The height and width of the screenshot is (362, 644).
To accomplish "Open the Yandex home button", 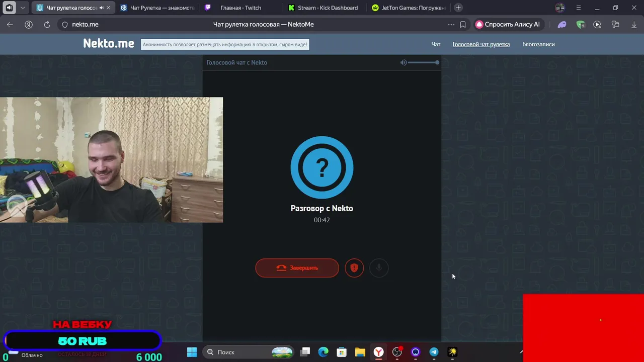I will (x=29, y=24).
